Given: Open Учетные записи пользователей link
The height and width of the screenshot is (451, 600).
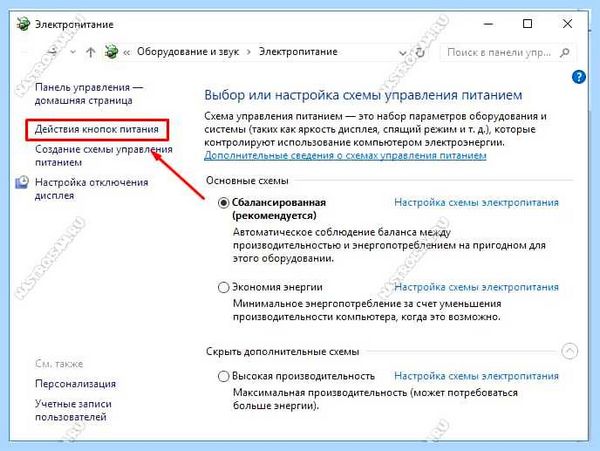Looking at the screenshot, I should (73, 410).
